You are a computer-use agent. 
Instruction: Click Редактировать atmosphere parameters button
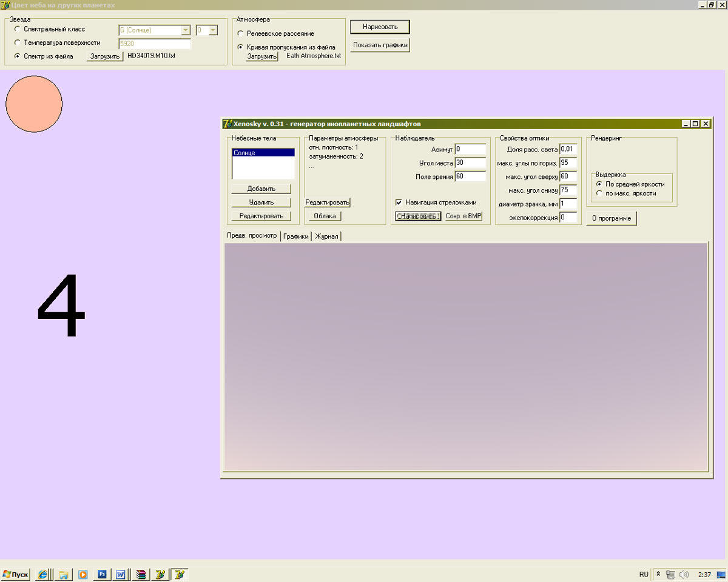click(x=328, y=202)
